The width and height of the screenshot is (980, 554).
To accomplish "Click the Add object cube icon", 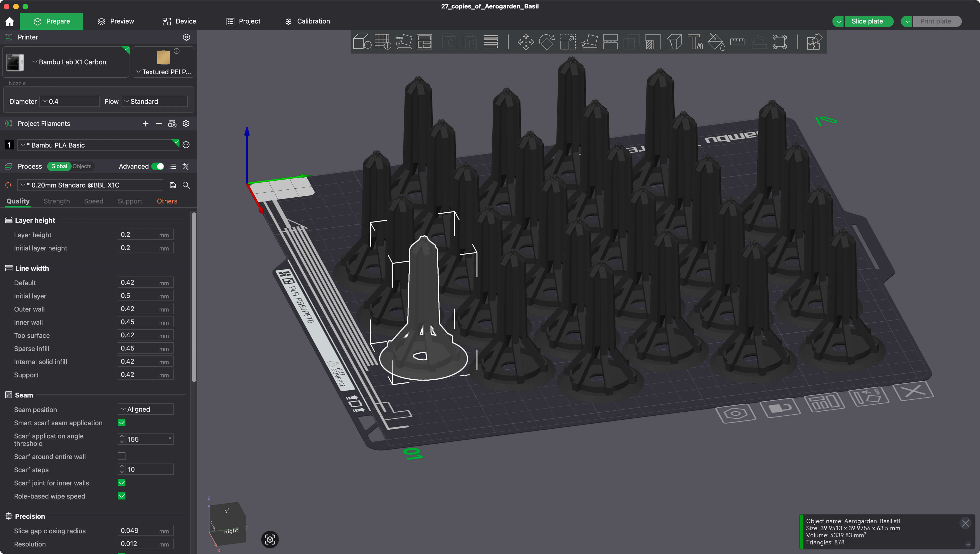I will click(x=362, y=42).
